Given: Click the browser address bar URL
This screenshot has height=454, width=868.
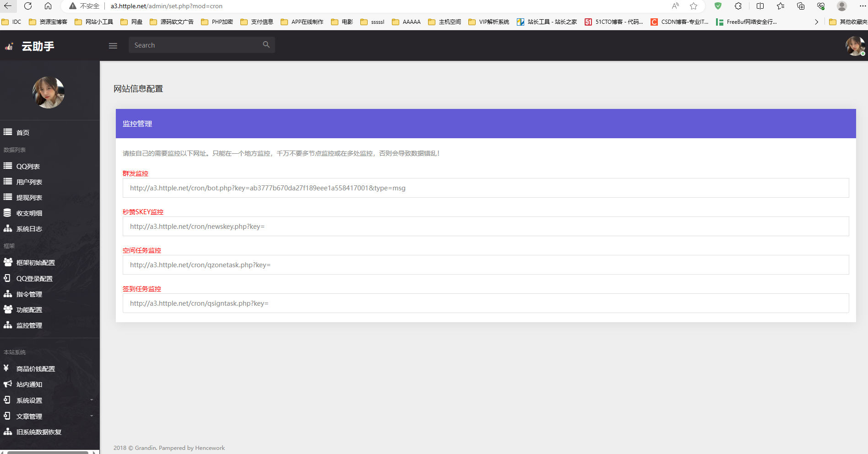Looking at the screenshot, I should point(167,6).
